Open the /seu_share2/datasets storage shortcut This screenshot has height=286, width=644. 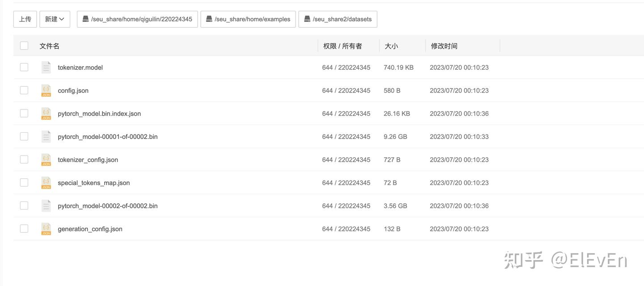[338, 19]
